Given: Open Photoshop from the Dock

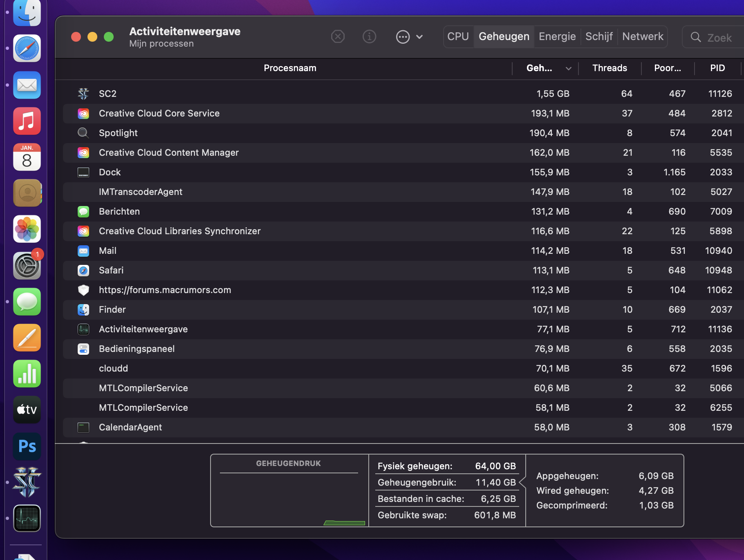Looking at the screenshot, I should click(27, 446).
